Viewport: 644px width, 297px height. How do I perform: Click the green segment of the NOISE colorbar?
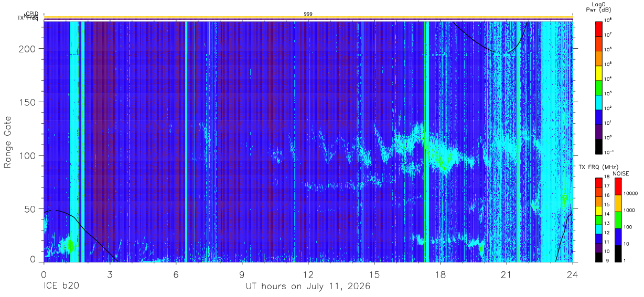618,220
